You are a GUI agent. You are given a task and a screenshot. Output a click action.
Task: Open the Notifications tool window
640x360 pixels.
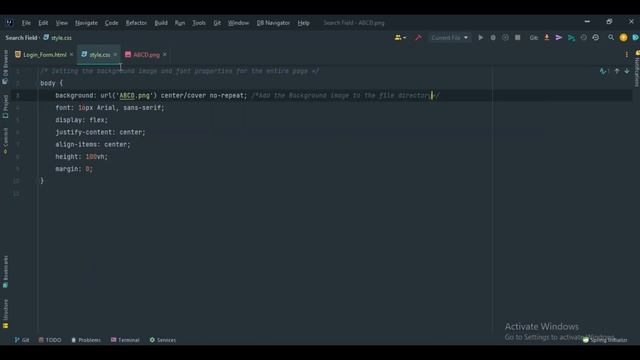point(637,69)
